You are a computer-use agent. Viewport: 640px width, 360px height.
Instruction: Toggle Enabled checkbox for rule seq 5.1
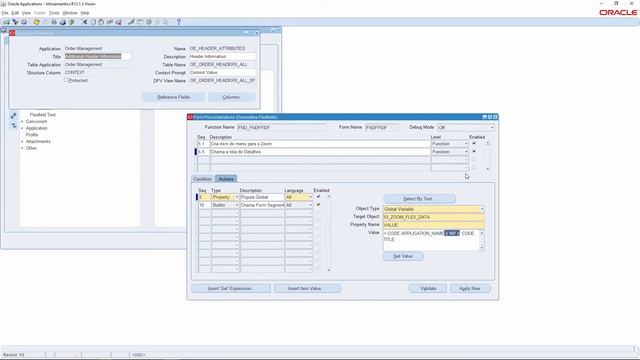point(474,144)
